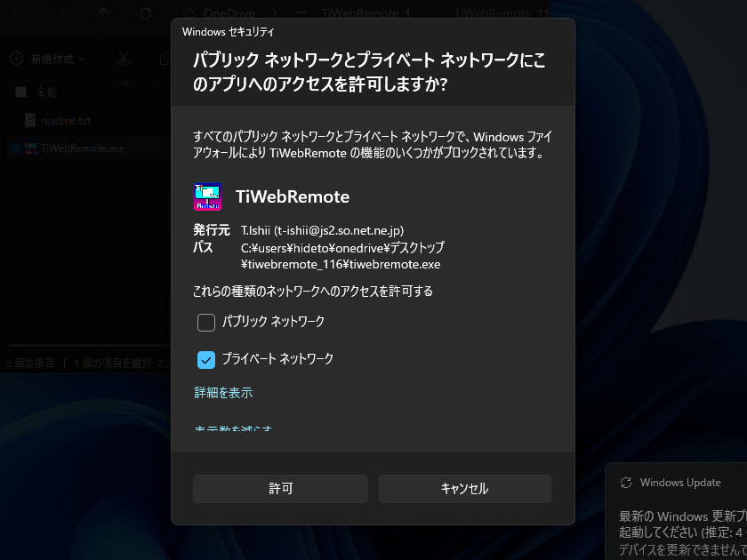The image size is (747, 560).
Task: Select the Cut (scissors) icon
Action: click(124, 58)
